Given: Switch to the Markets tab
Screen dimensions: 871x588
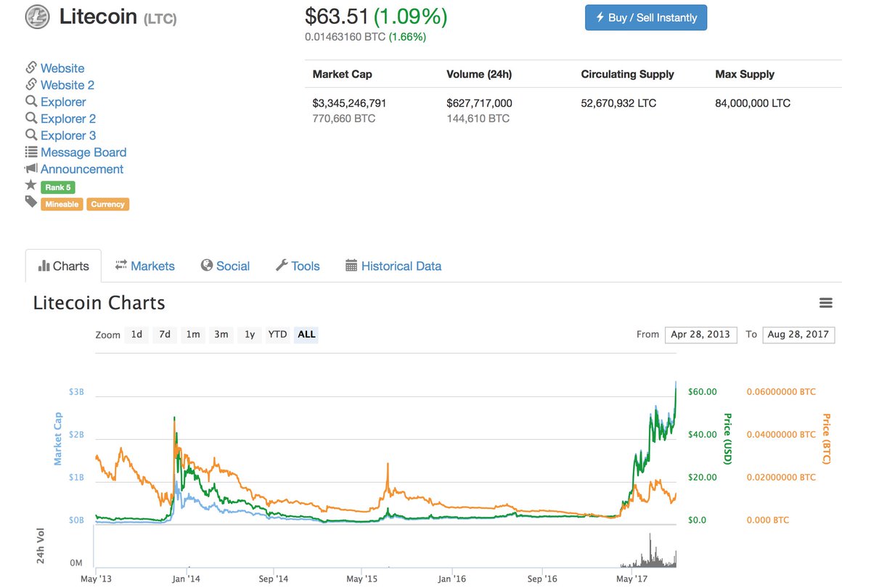Looking at the screenshot, I should 145,266.
